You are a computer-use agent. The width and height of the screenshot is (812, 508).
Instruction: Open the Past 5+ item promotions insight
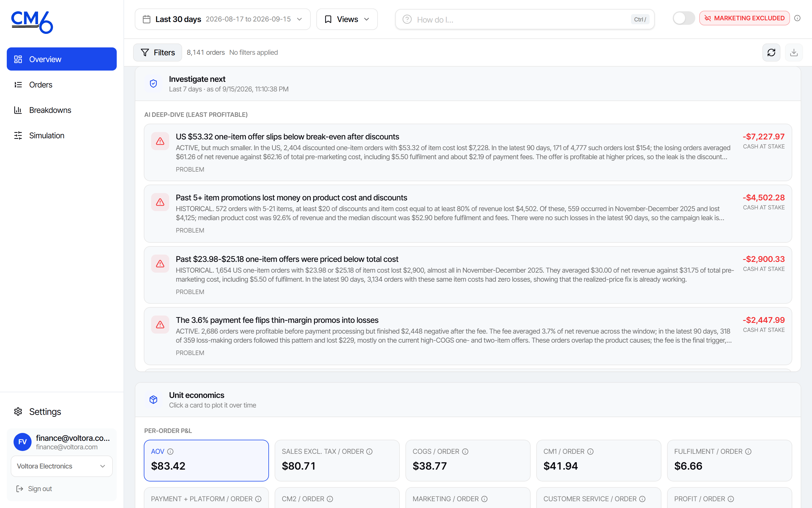[x=468, y=214]
